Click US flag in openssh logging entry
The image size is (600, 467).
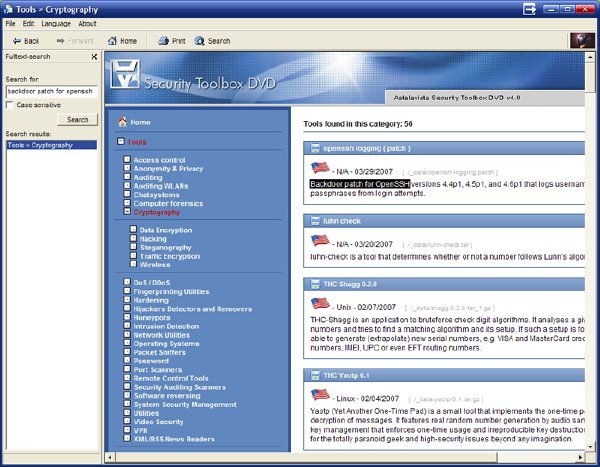[320, 168]
